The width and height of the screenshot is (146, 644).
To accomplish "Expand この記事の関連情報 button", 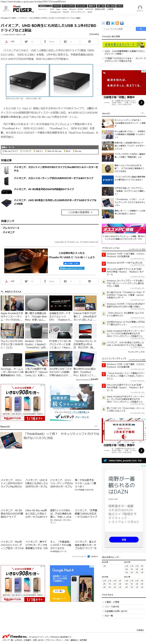I will 80,212.
